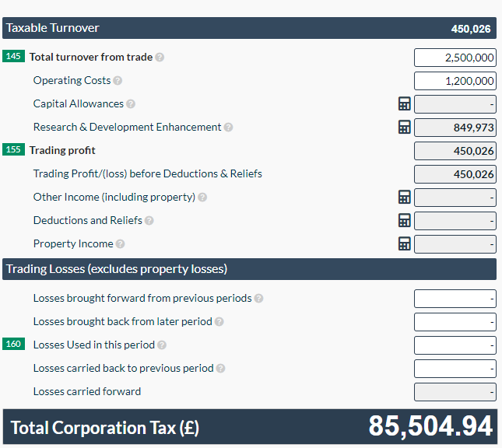Edit the Total turnover from trade field
The width and height of the screenshot is (502, 448).
click(455, 58)
